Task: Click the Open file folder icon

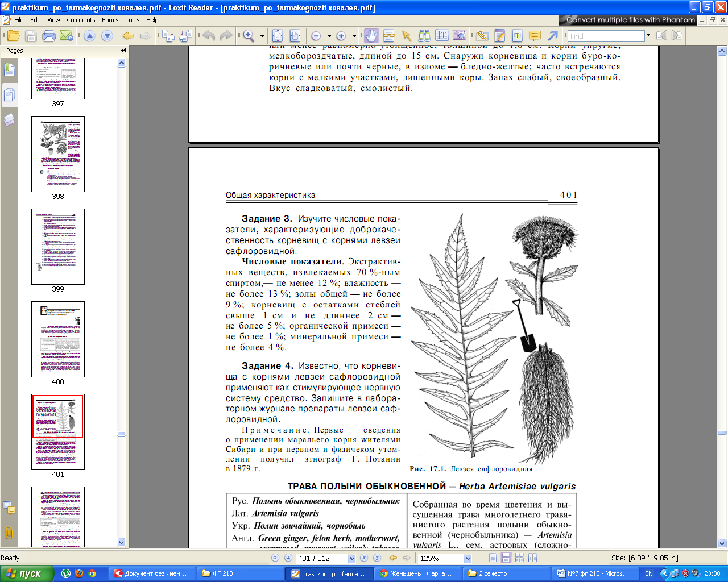Action: pyautogui.click(x=14, y=36)
